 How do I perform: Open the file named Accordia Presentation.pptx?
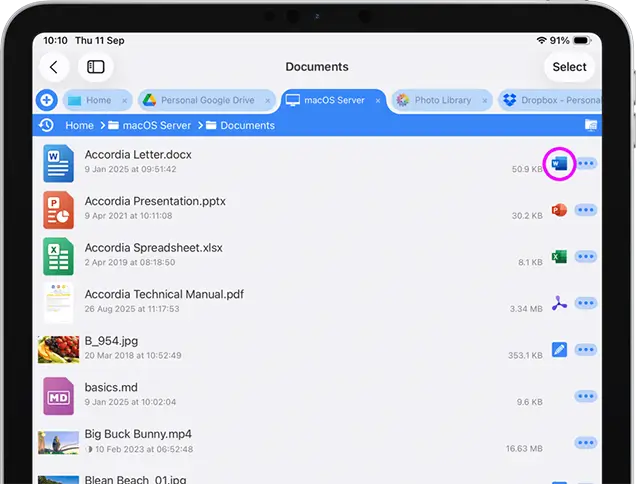pos(155,201)
